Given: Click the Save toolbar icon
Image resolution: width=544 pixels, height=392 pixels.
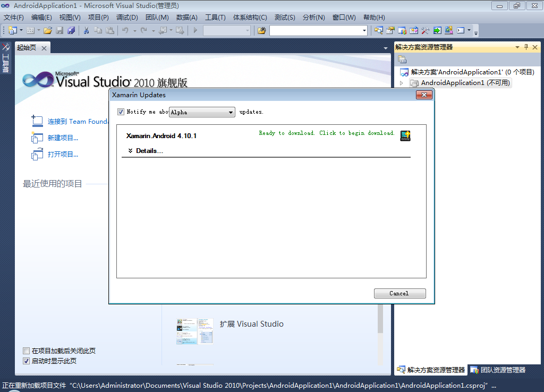Looking at the screenshot, I should pyautogui.click(x=59, y=30).
